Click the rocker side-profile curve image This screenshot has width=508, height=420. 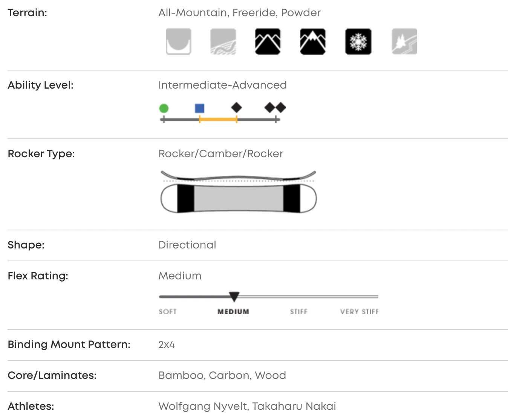click(238, 176)
